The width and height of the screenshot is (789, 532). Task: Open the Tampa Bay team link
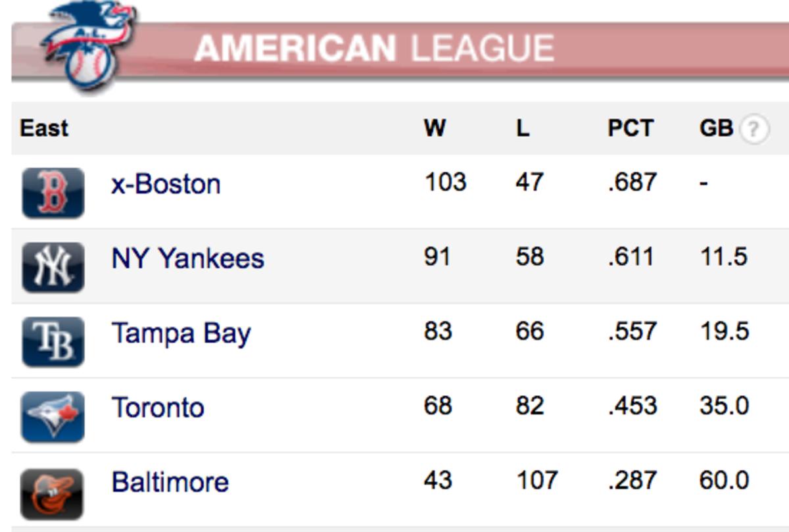[181, 333]
